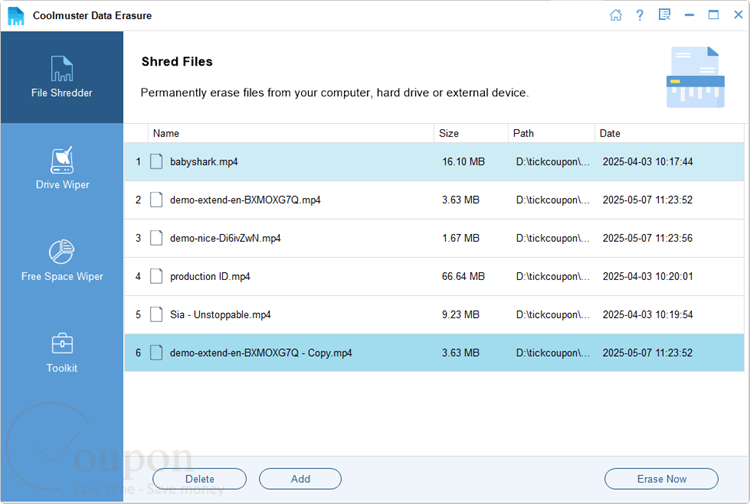Click the Coolmuster app logo
750x504 pixels.
click(x=16, y=16)
